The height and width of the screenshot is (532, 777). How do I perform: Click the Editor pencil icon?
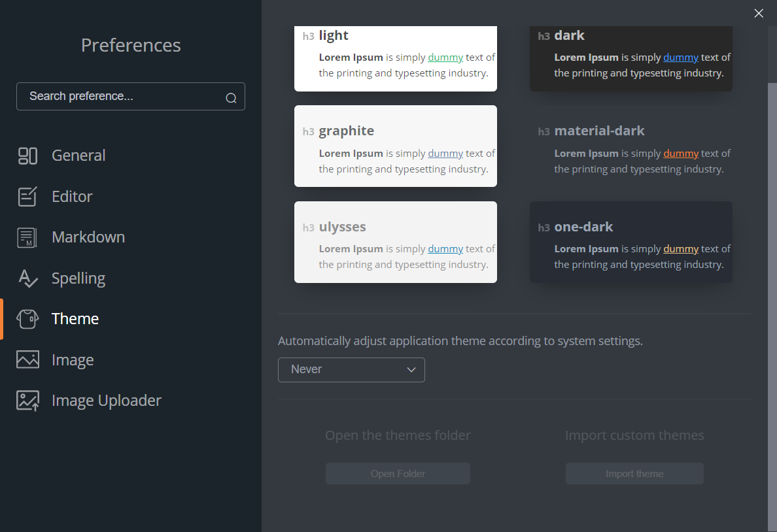[27, 197]
